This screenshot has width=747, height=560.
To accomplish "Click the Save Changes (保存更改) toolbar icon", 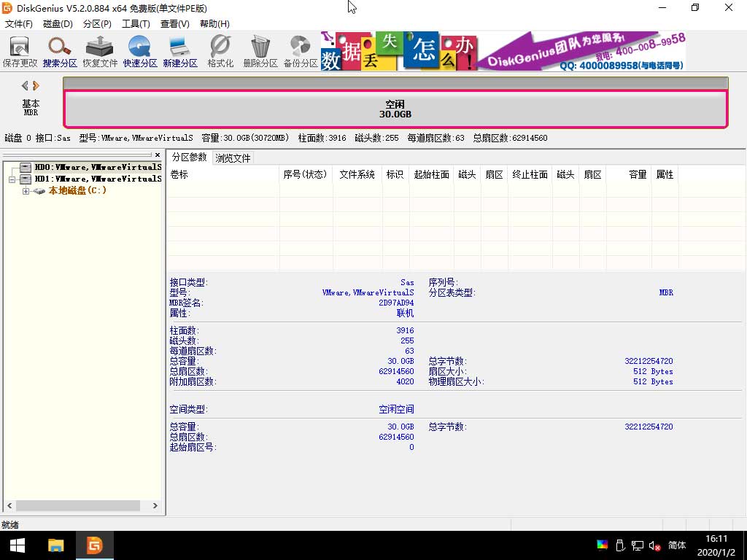I will [20, 52].
